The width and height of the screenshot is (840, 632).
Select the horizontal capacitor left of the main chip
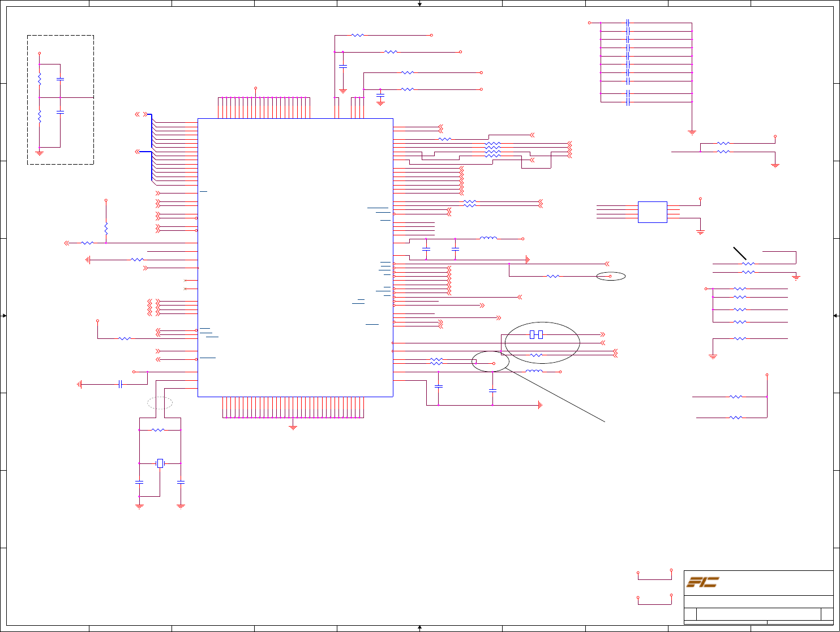click(x=120, y=384)
